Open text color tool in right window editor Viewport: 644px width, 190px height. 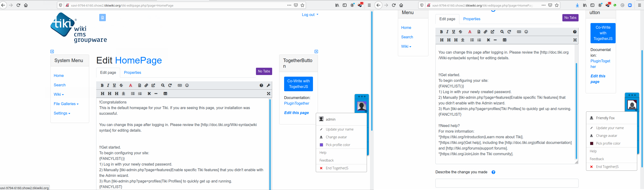click(x=470, y=32)
